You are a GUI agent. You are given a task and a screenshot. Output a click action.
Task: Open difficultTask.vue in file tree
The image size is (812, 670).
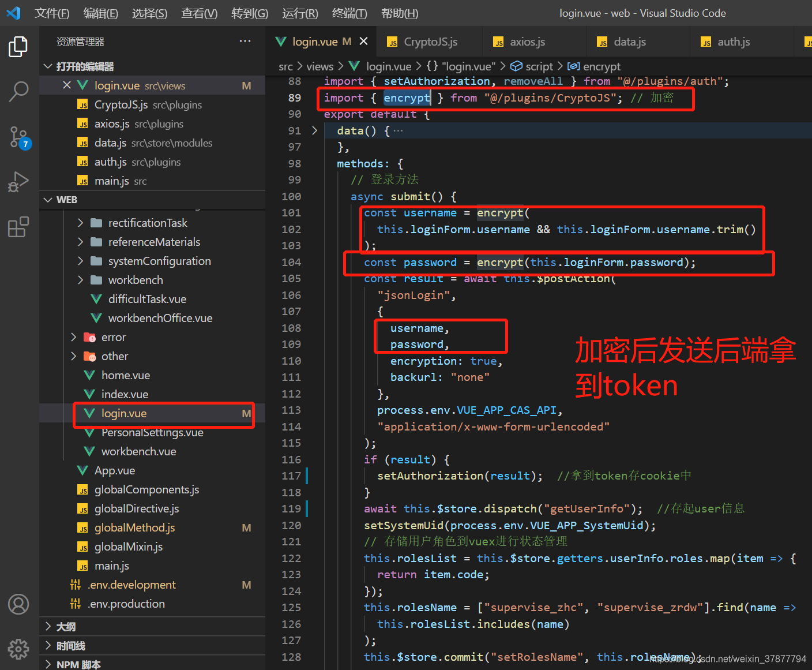click(x=152, y=299)
